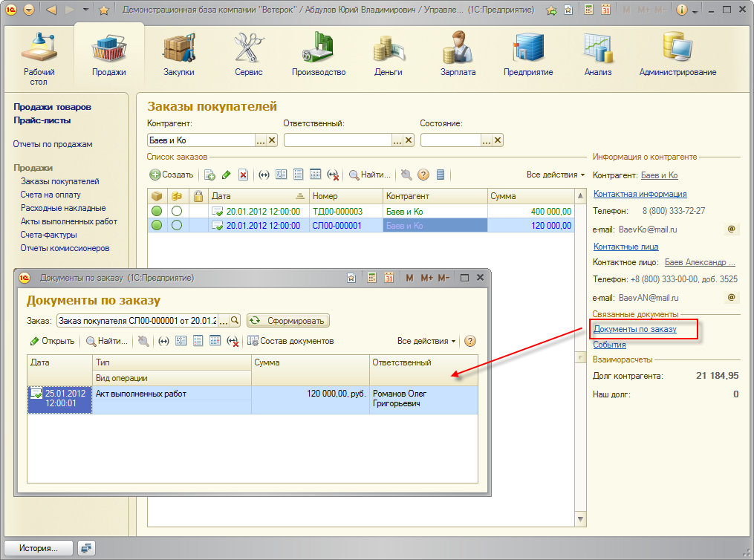Click the История... button at the bottom
The image size is (754, 560).
tap(39, 548)
